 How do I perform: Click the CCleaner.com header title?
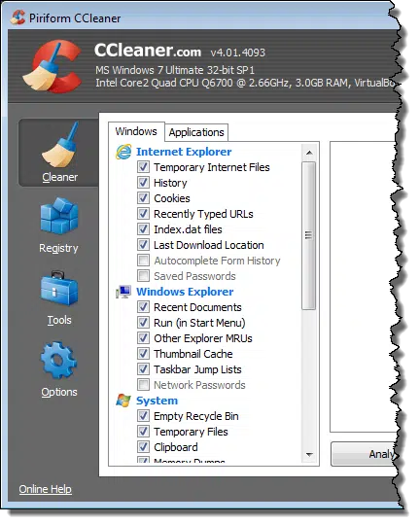point(148,51)
